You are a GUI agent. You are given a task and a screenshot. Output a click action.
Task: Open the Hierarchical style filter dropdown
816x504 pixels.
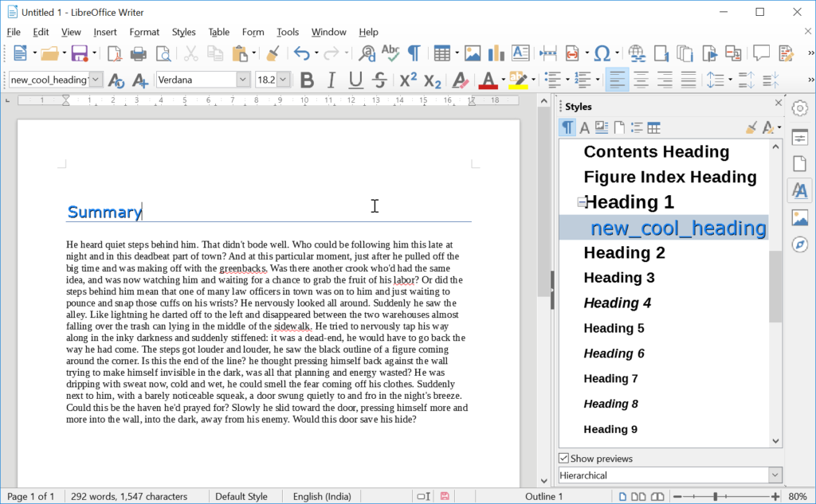tap(775, 475)
